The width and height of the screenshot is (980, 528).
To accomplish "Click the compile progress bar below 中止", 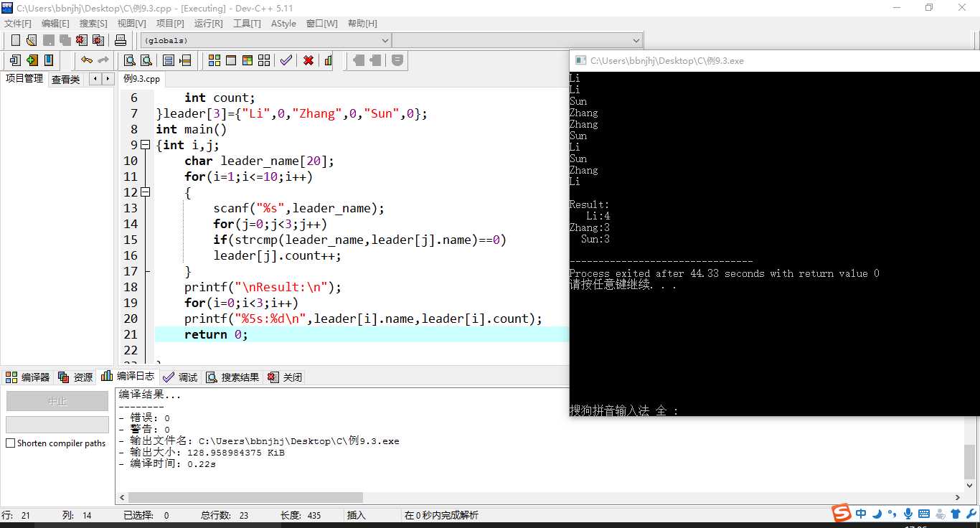I will coord(57,425).
